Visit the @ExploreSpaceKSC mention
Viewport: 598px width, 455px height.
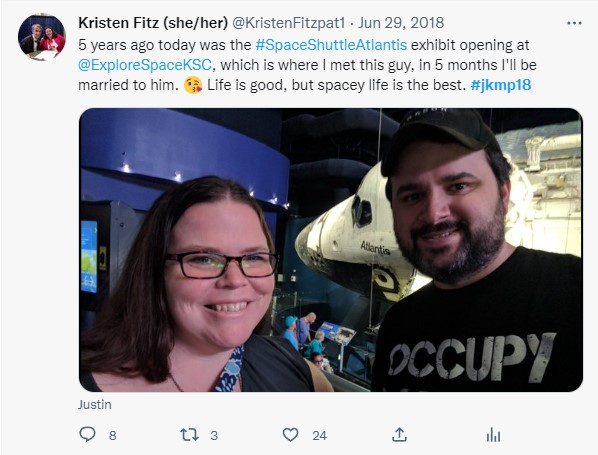[145, 65]
